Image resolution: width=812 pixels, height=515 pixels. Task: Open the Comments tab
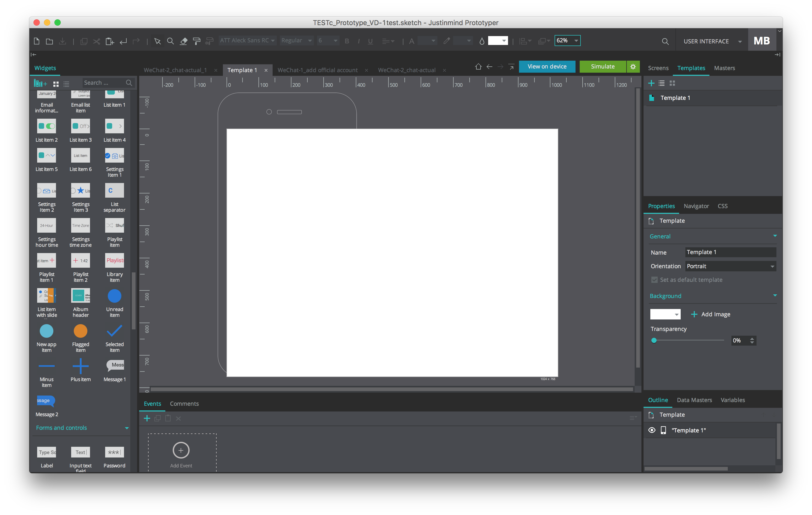coord(184,404)
